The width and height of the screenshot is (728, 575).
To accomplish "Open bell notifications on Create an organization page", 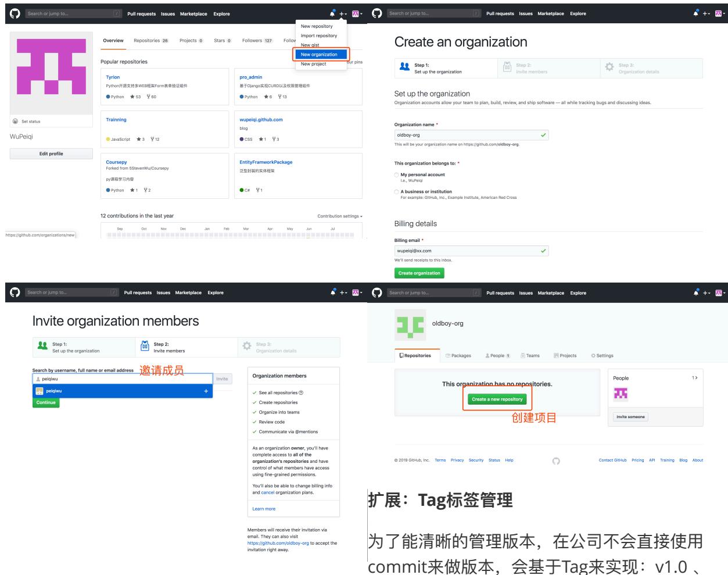I will point(695,13).
